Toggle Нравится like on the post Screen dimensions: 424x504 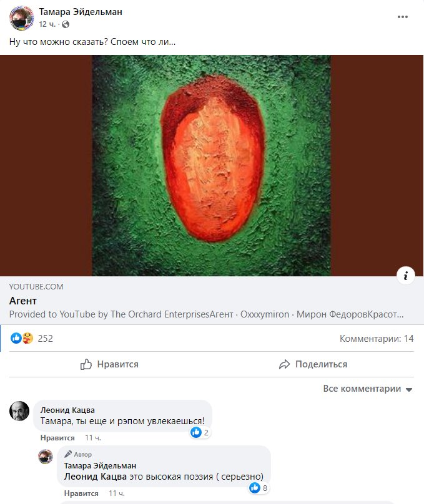(109, 364)
